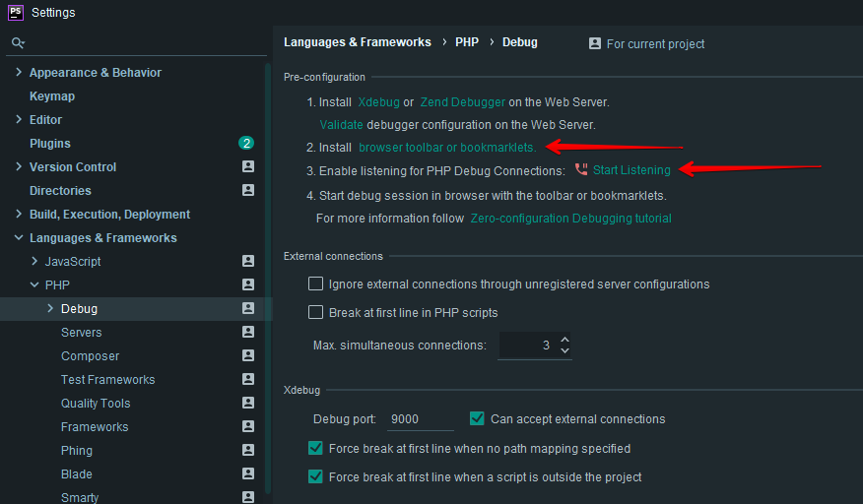Click project icon beside Test Frameworks

tap(248, 379)
